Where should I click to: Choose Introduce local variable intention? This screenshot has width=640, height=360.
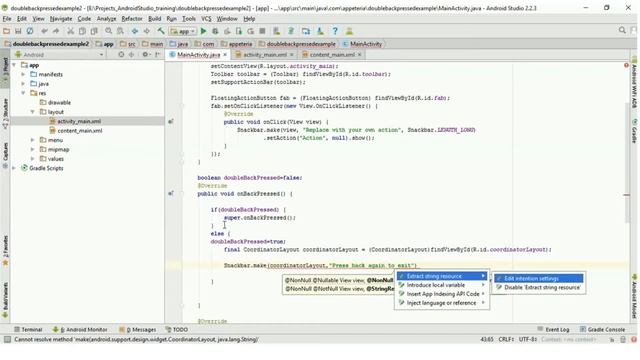[442, 285]
